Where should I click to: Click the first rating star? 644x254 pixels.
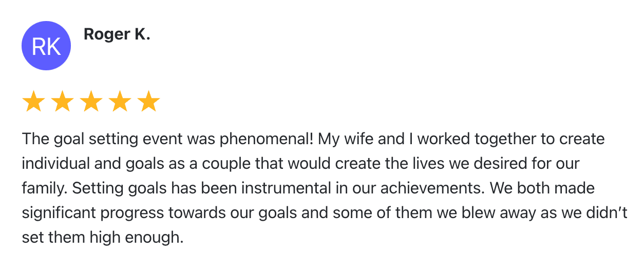coord(34,102)
